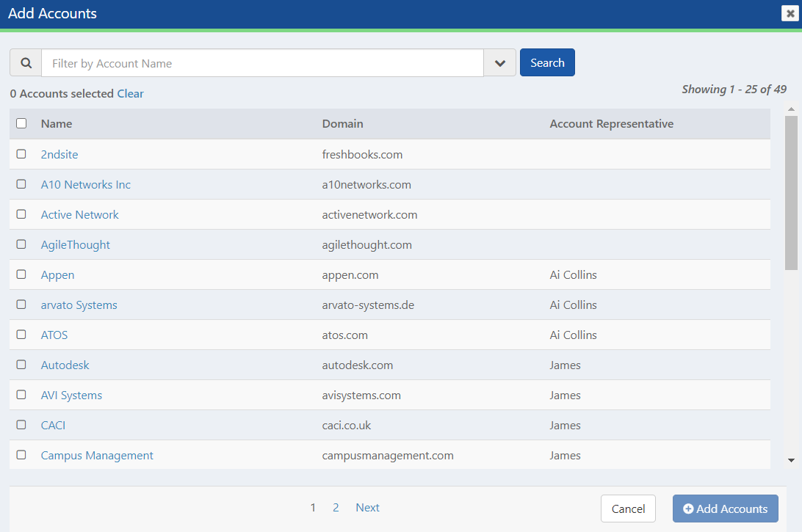The height and width of the screenshot is (532, 802).
Task: Click Ai Collins in the Appen row
Action: (x=573, y=275)
